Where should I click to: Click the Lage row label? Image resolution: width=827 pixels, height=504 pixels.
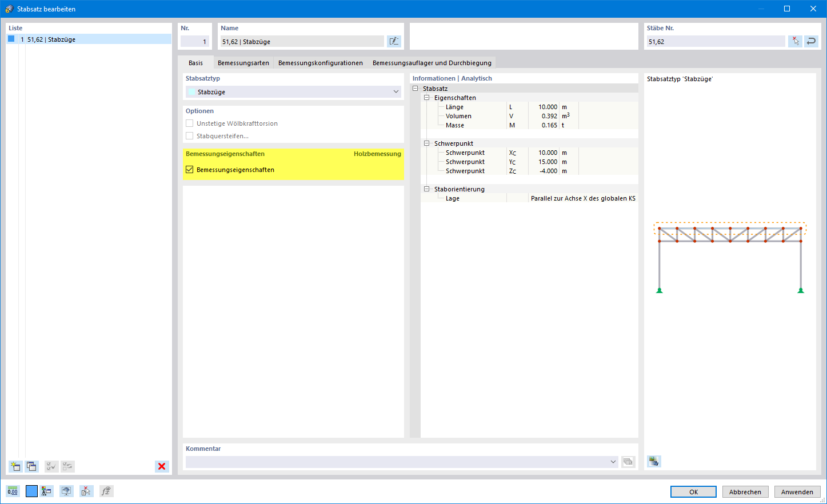(452, 198)
